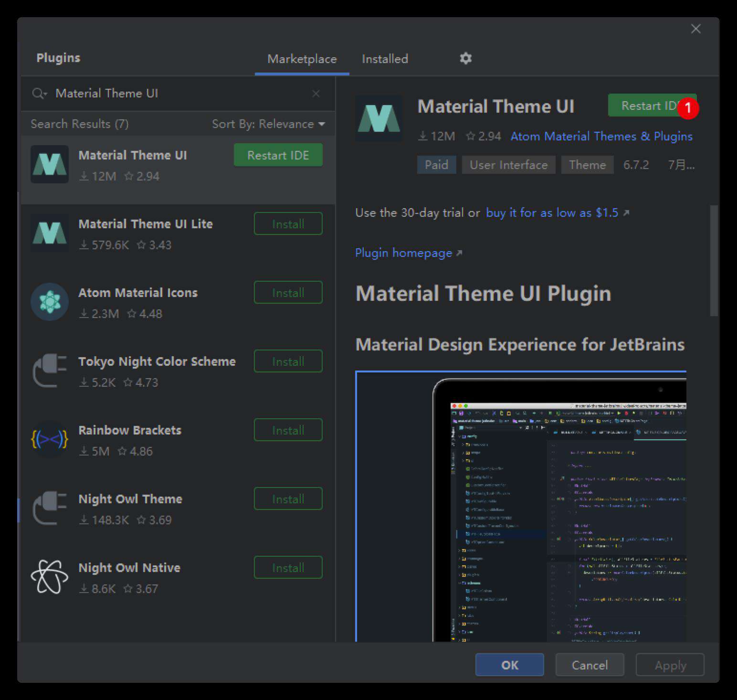737x700 pixels.
Task: Click the Material Theme UI Lite icon
Action: pos(50,233)
